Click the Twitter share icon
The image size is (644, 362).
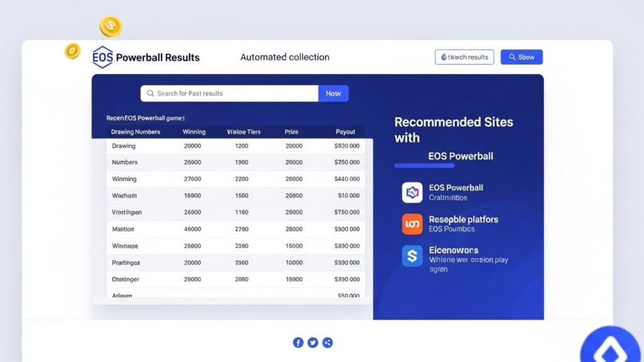point(313,343)
